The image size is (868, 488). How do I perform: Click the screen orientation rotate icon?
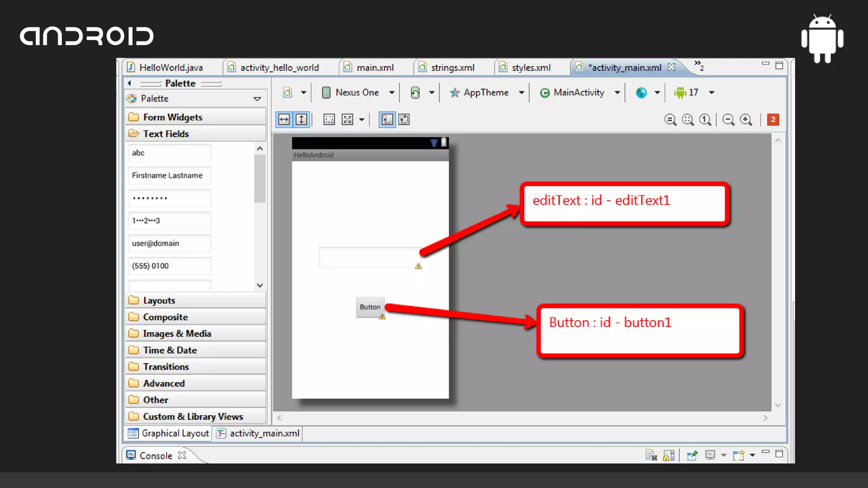415,92
